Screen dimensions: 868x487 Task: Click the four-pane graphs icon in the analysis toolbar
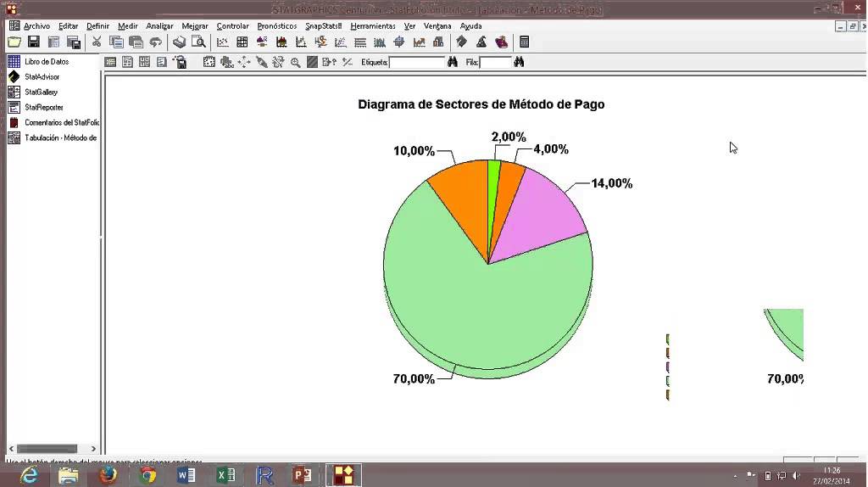[144, 62]
